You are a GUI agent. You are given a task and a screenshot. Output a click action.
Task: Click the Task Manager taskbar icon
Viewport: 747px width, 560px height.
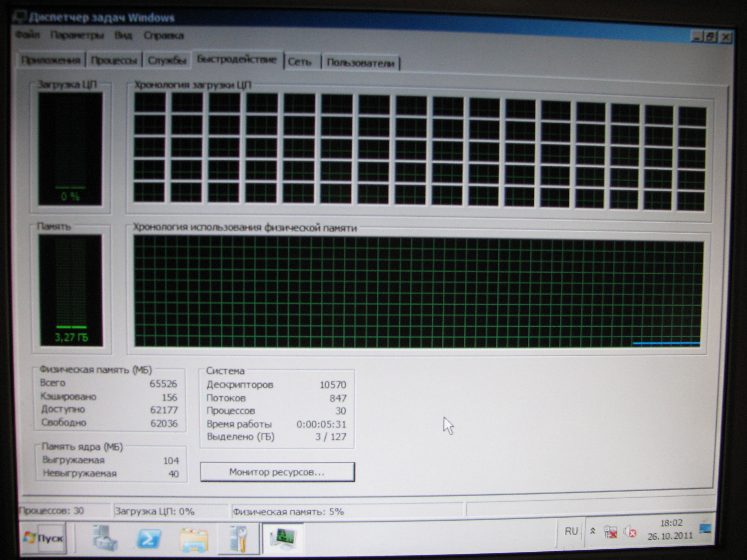[x=283, y=538]
